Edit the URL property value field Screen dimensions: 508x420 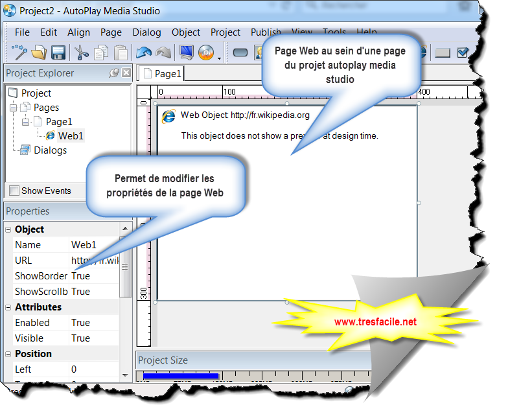click(95, 261)
